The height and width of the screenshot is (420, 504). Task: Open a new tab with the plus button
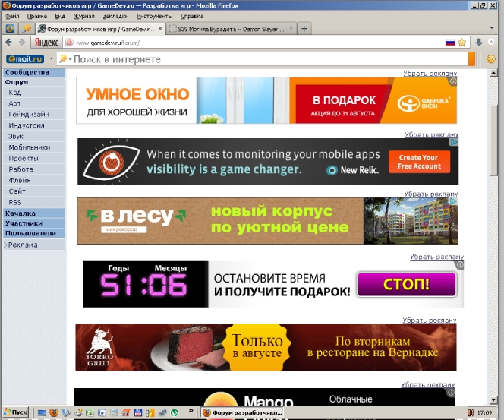pyautogui.click(x=304, y=29)
